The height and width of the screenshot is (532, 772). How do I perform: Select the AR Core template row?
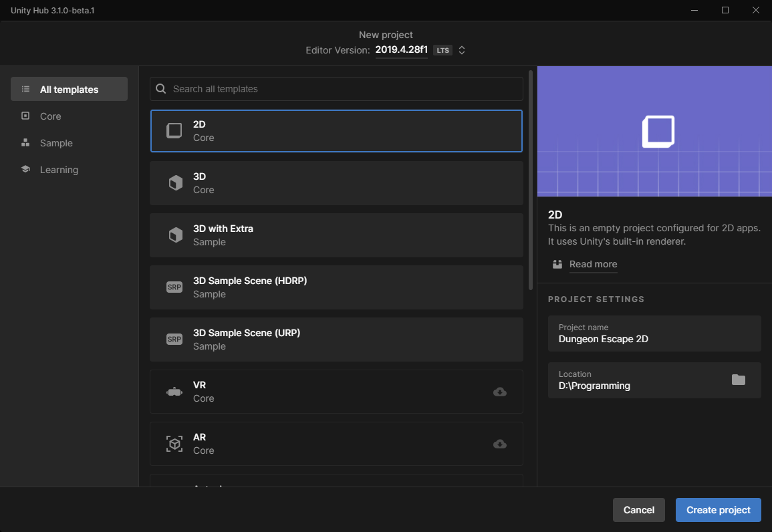coord(336,444)
